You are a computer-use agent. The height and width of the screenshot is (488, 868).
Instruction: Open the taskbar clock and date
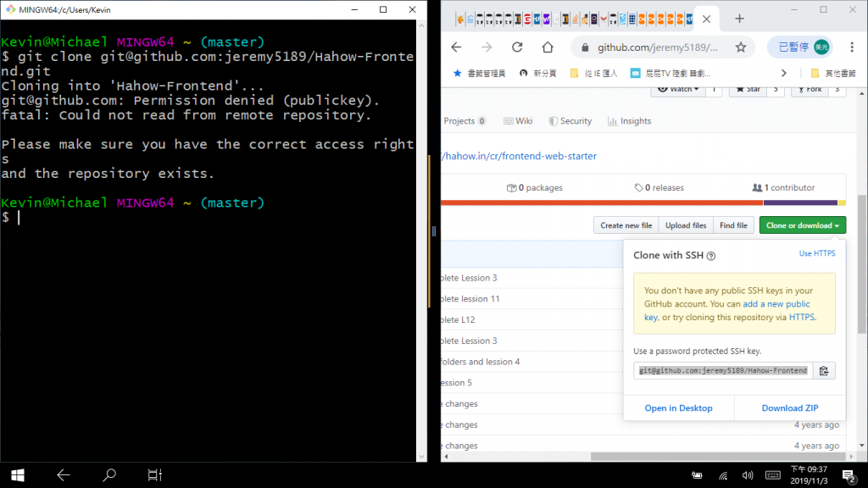coord(809,475)
